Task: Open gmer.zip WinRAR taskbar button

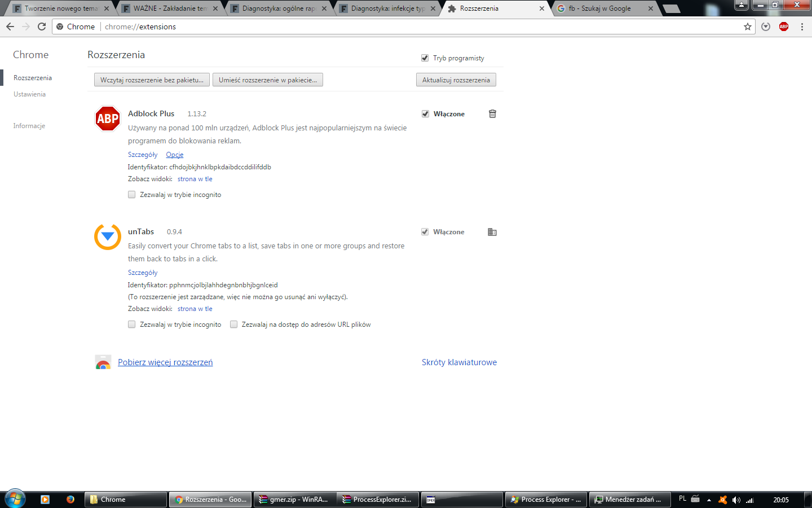Action: click(294, 500)
